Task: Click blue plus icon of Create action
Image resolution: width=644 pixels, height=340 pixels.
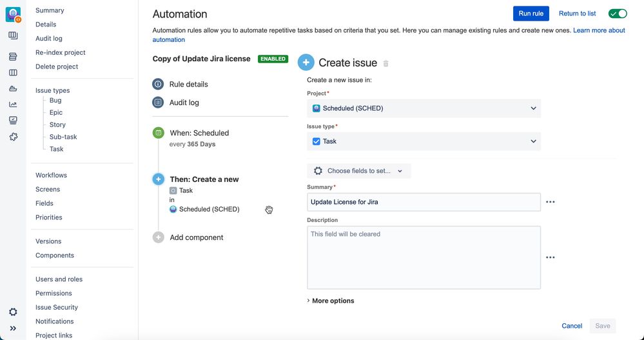Action: pyautogui.click(x=158, y=179)
